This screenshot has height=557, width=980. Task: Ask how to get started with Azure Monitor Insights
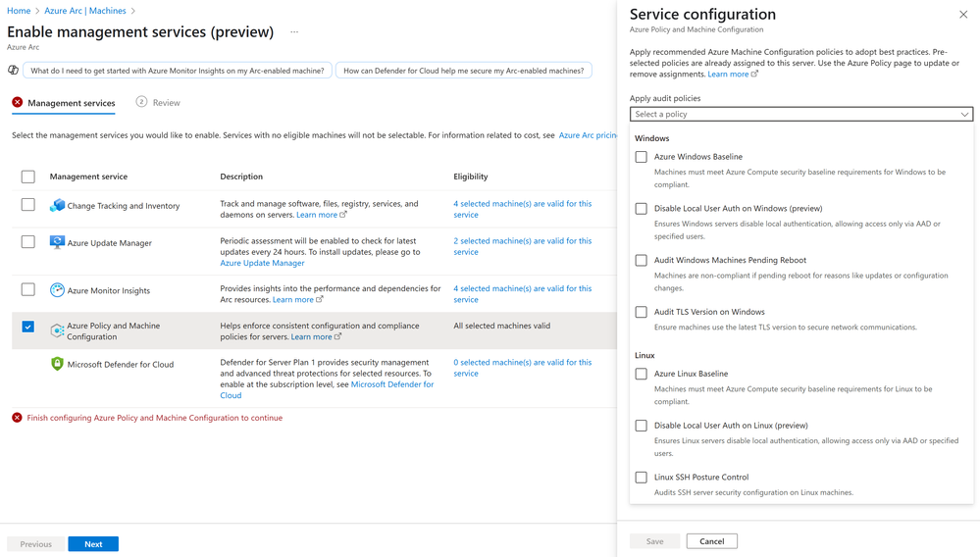point(178,71)
